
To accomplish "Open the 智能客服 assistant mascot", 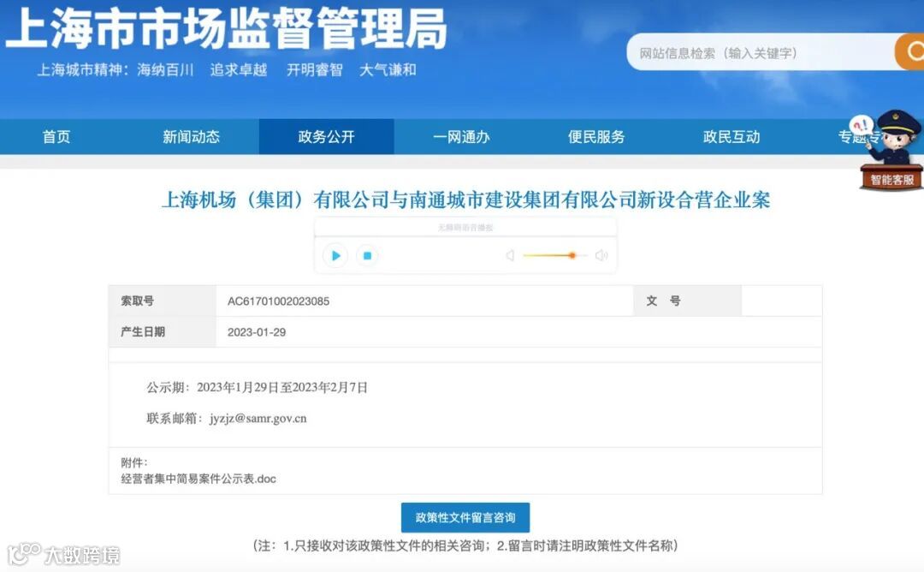I will point(891,150).
